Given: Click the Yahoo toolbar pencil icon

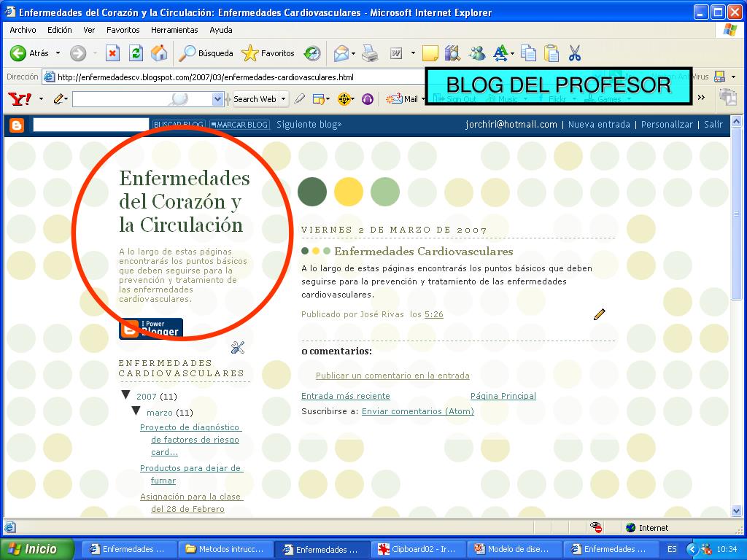Looking at the screenshot, I should (58, 98).
